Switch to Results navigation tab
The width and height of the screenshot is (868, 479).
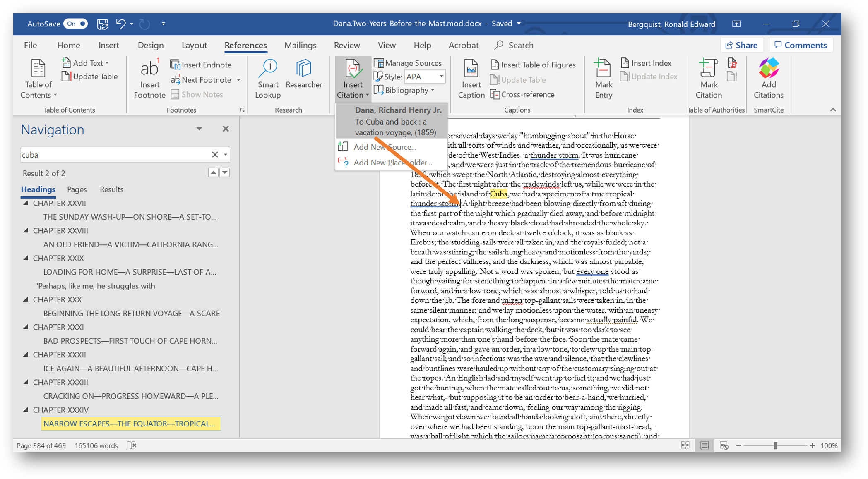point(111,189)
